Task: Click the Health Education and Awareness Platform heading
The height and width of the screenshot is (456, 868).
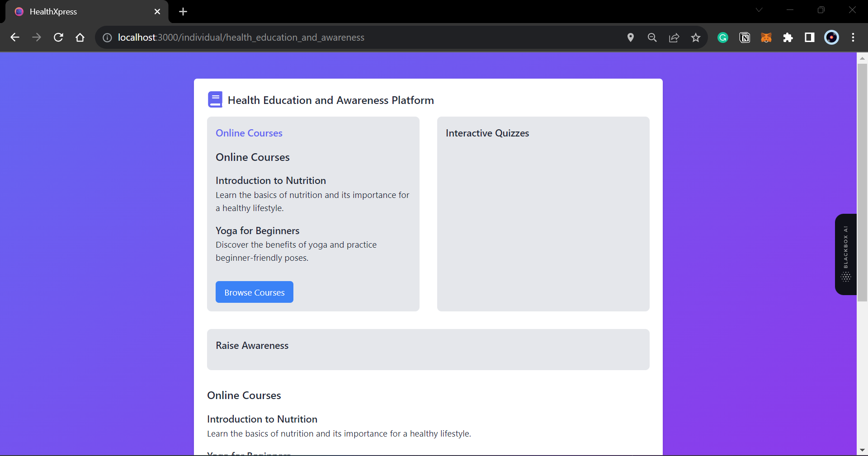Action: 331,100
